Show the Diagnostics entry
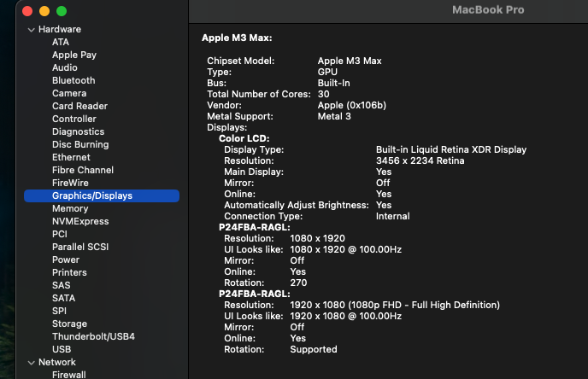The image size is (588, 379). coord(78,131)
